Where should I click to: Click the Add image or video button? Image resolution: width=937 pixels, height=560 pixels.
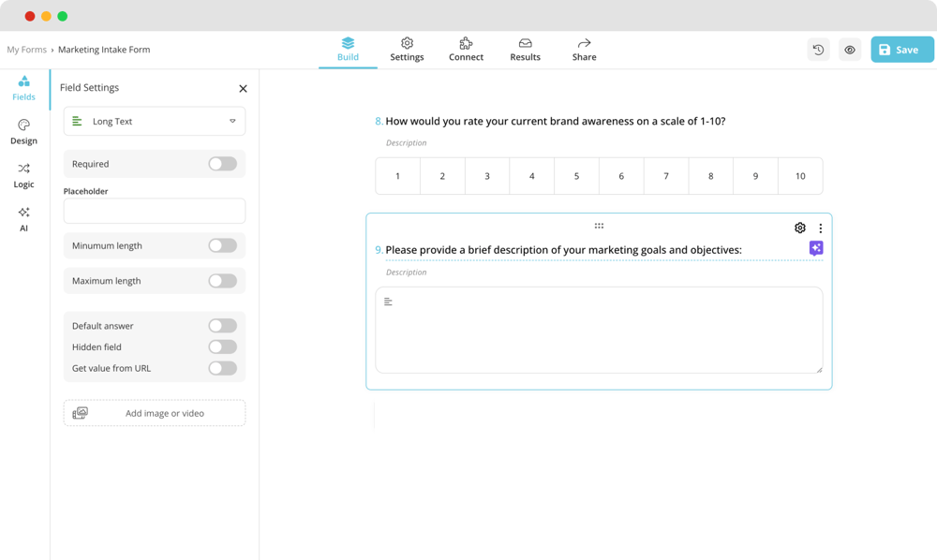[x=154, y=412]
